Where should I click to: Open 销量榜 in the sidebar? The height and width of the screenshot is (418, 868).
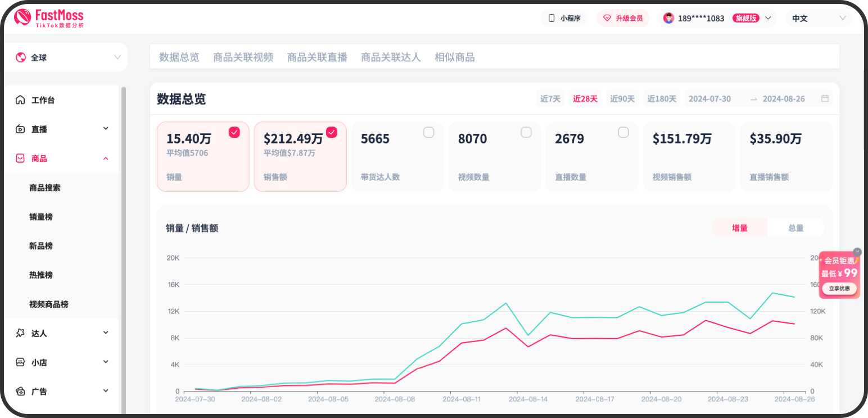click(41, 217)
